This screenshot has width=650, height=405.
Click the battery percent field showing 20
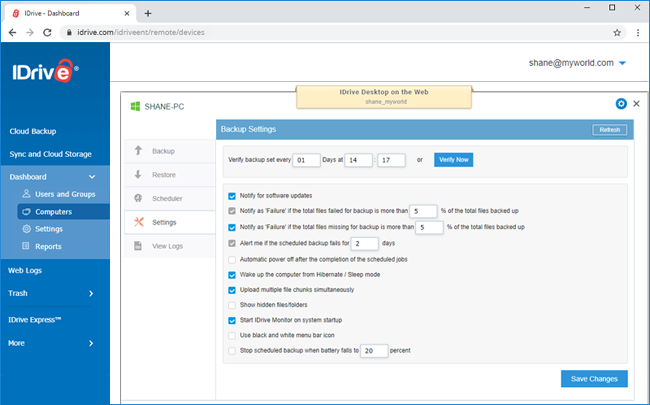point(374,351)
